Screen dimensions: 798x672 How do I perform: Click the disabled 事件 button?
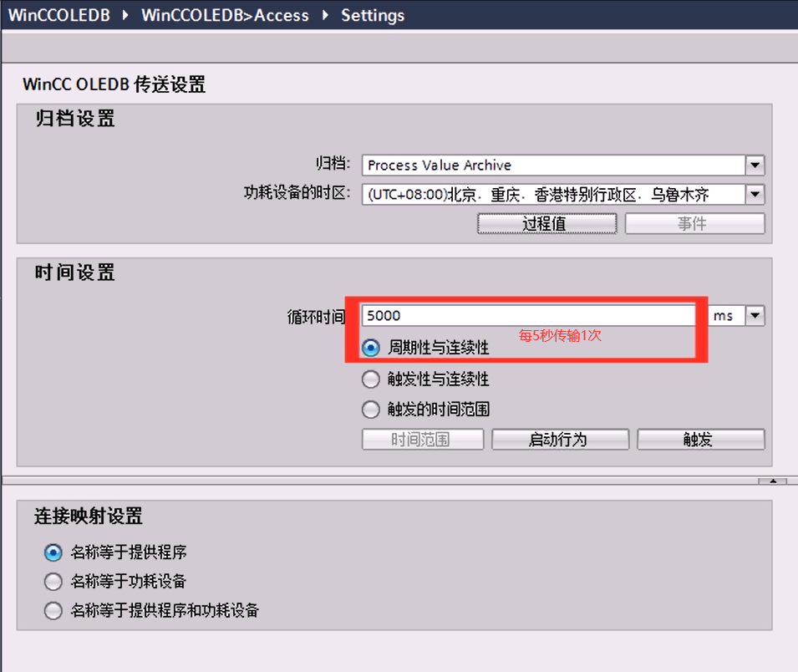tap(694, 223)
